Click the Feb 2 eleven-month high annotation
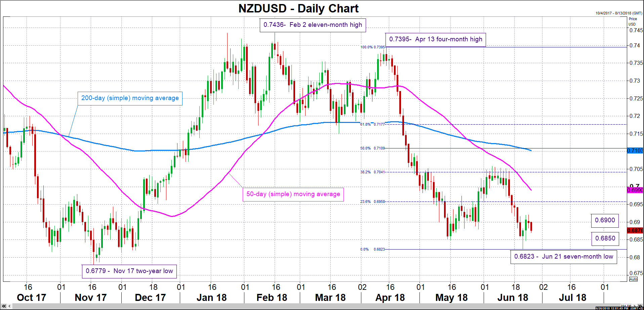Viewport: 644px width, 310px height. point(313,25)
